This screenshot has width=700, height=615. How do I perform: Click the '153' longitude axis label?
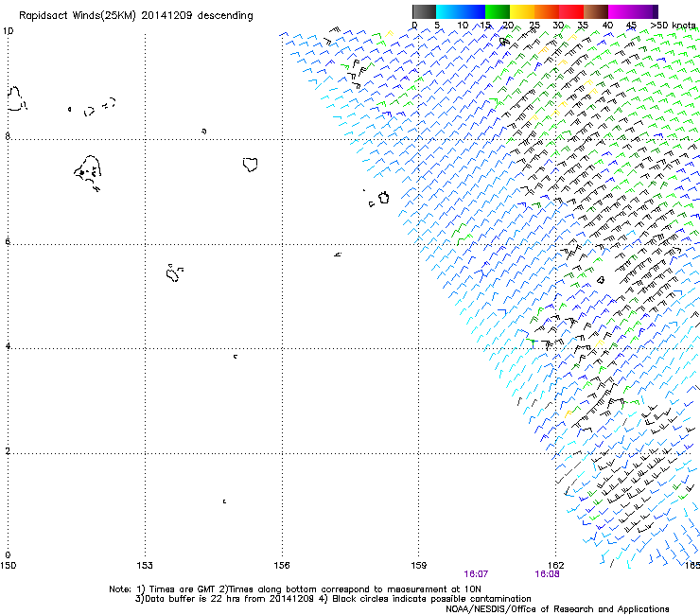[x=145, y=566]
